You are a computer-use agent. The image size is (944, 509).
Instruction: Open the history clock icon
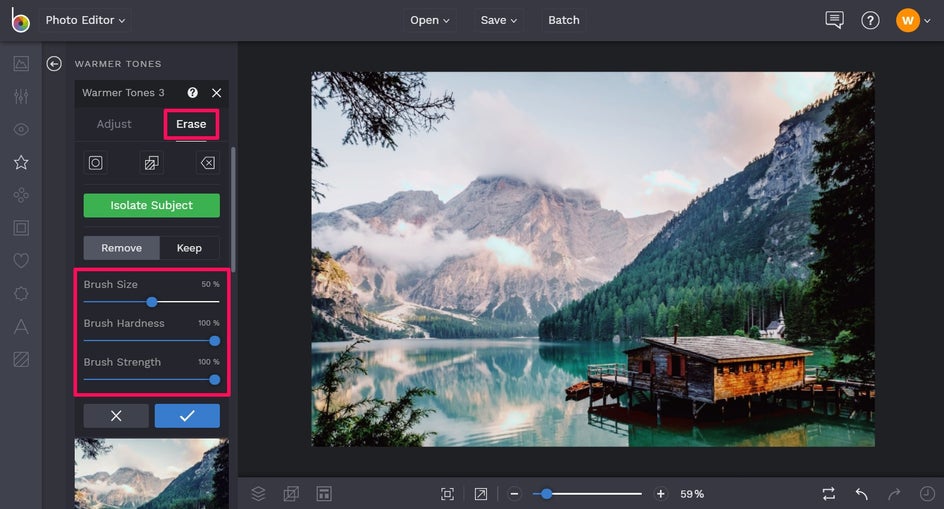[x=927, y=494]
